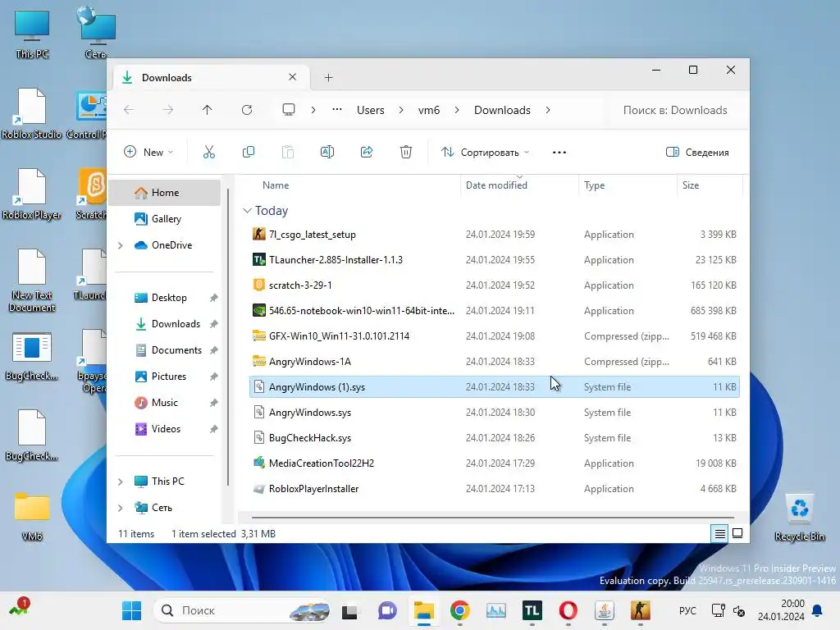Select file 7l_csgo_latest_setup
This screenshot has height=630, width=840.
pyautogui.click(x=494, y=234)
